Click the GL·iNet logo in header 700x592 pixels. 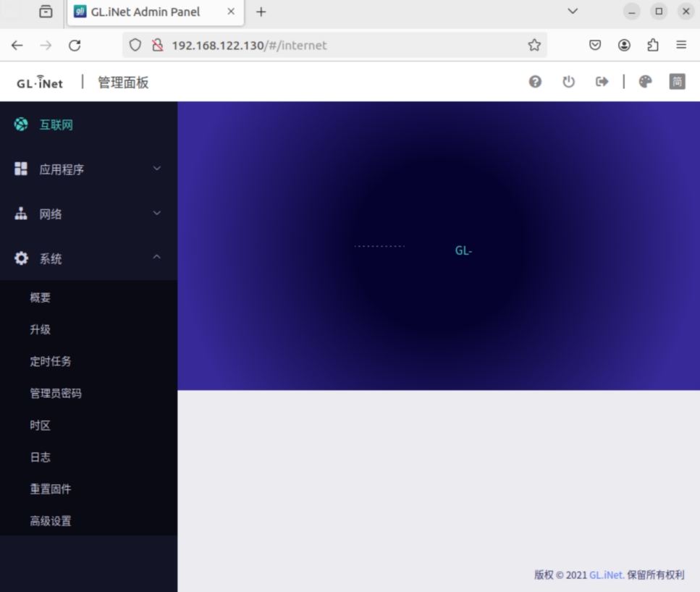pos(40,83)
